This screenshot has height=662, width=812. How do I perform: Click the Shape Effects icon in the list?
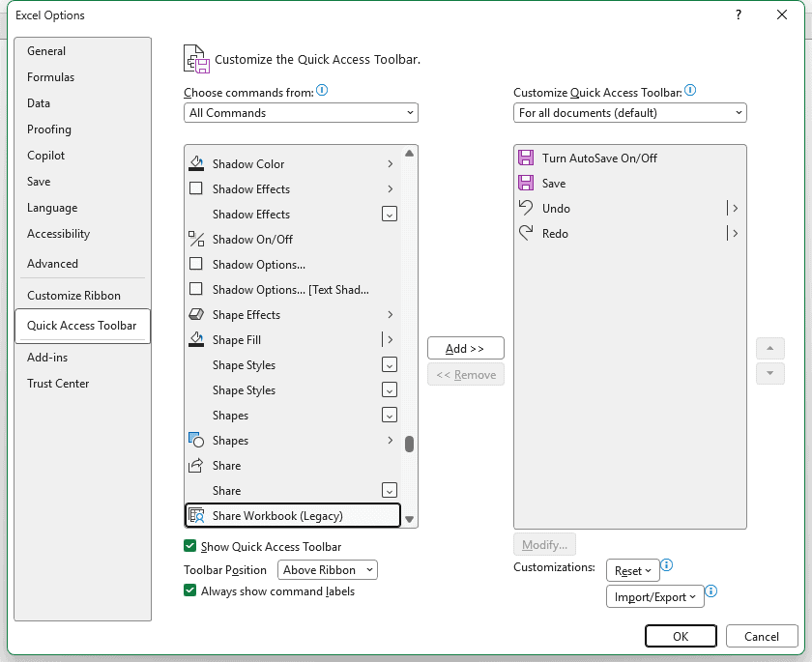click(x=195, y=314)
